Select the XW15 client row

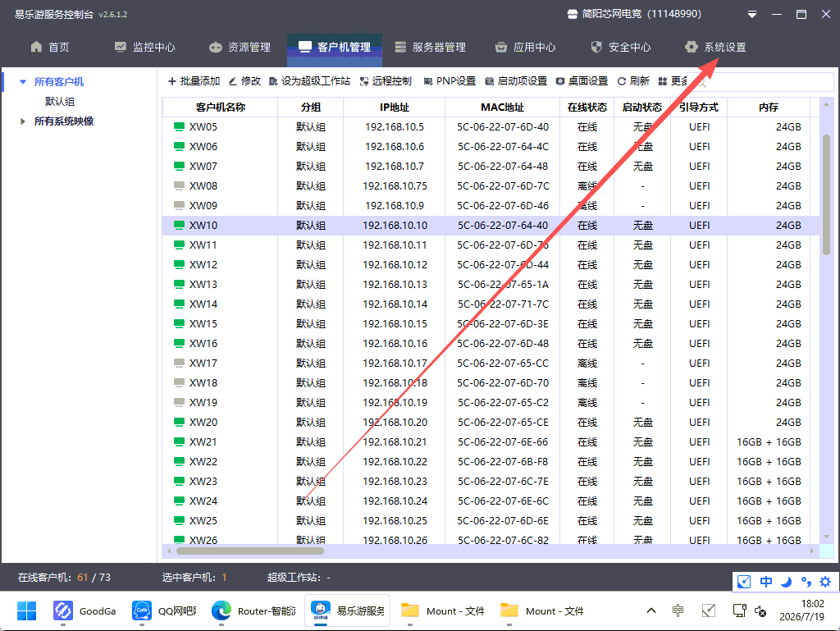point(491,324)
